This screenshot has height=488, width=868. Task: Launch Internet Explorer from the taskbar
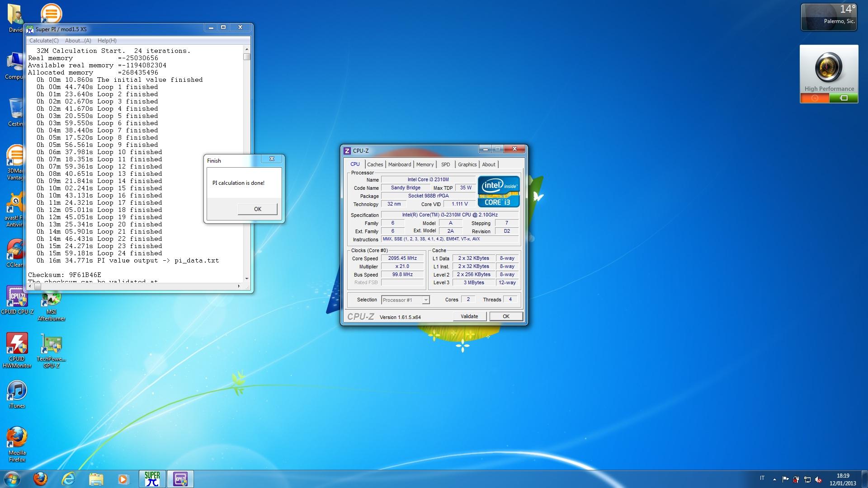click(68, 479)
